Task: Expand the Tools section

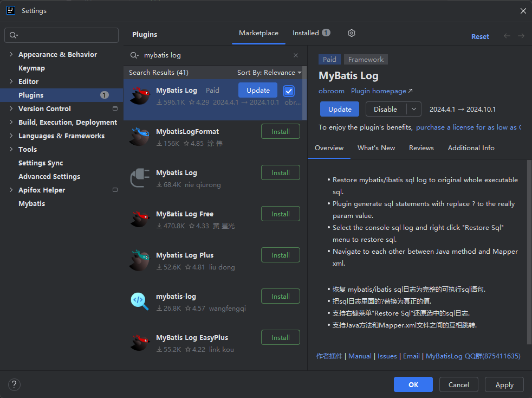Action: click(x=11, y=150)
